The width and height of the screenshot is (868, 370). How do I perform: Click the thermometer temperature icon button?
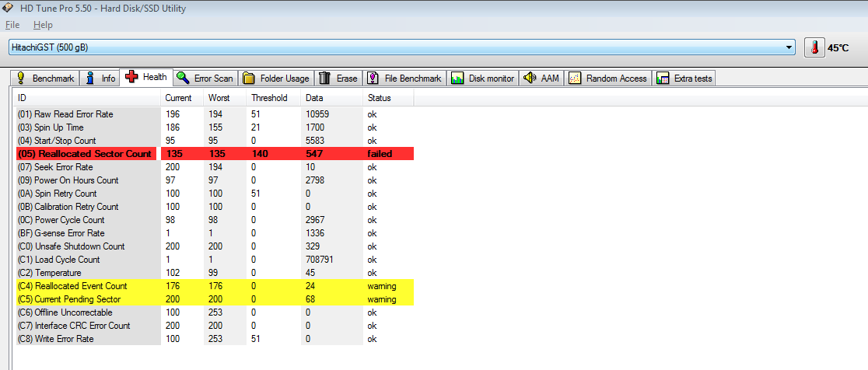click(x=814, y=47)
